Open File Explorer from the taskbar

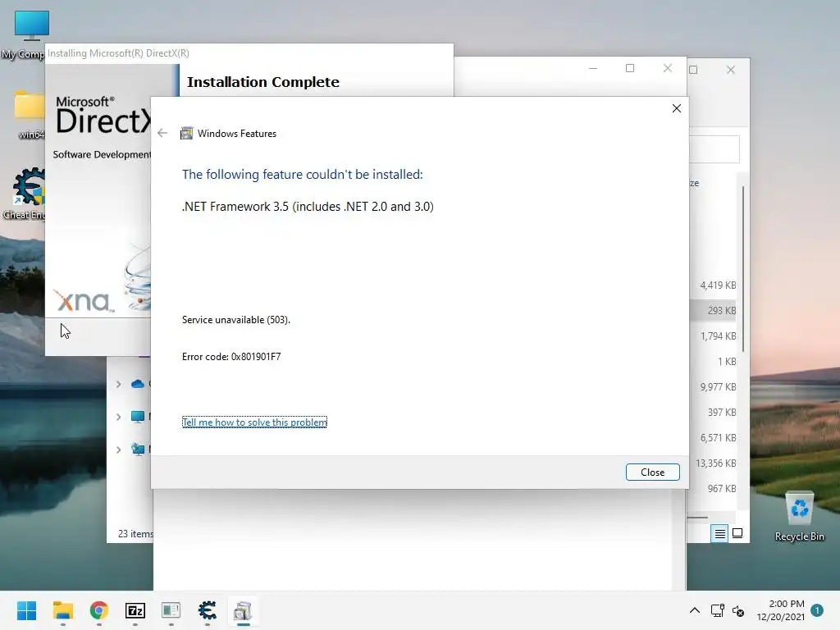click(x=62, y=610)
